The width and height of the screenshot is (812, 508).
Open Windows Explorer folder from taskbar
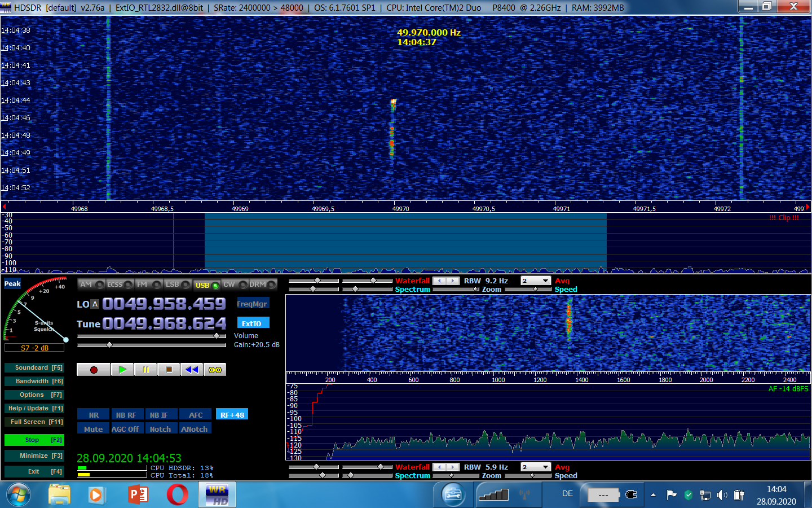(x=59, y=495)
